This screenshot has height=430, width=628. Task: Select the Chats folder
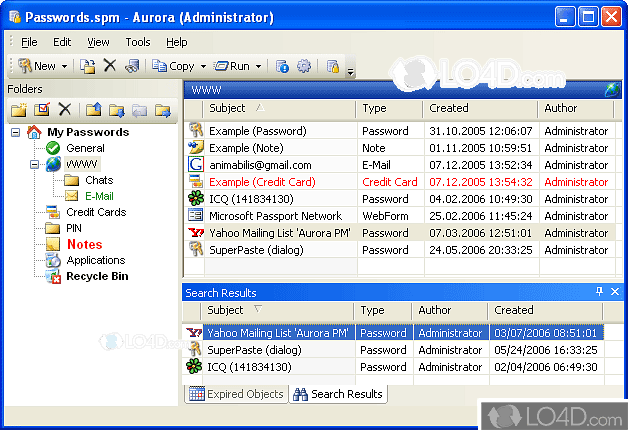(x=99, y=180)
